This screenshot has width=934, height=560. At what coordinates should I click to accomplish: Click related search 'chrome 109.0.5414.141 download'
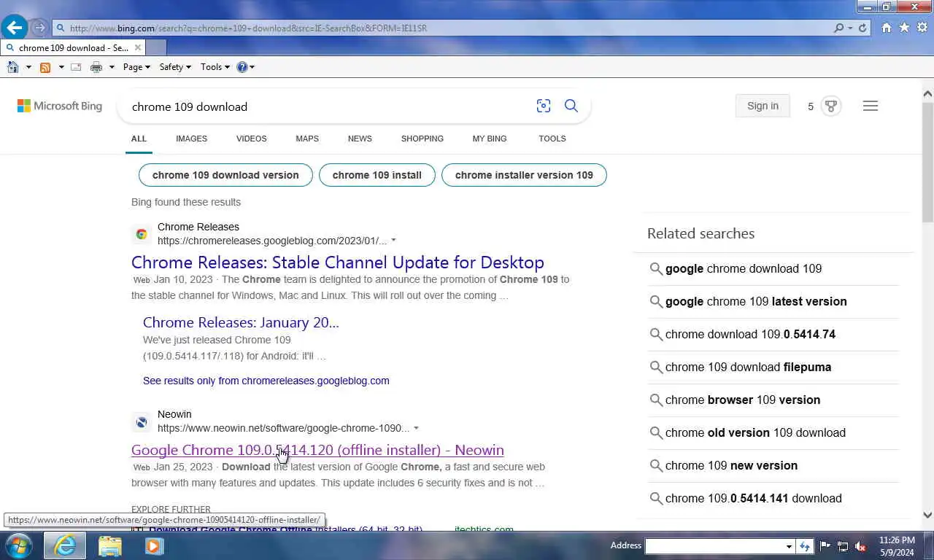click(754, 498)
